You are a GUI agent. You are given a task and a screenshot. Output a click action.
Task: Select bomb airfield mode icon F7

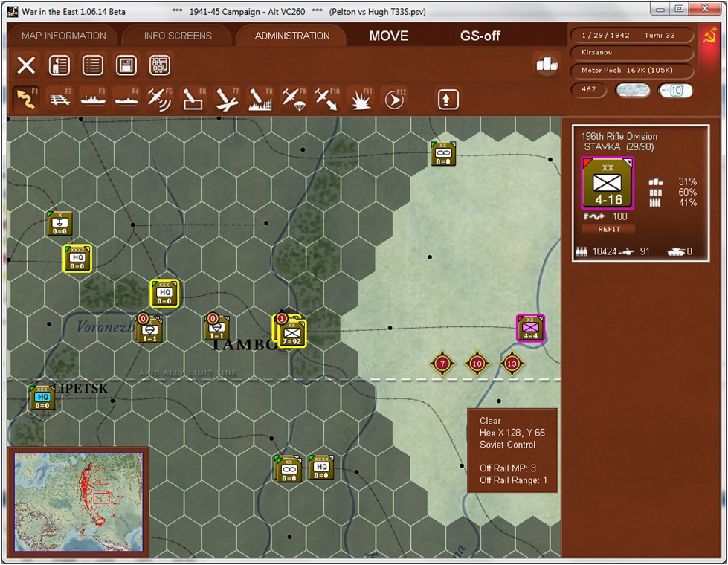click(227, 99)
